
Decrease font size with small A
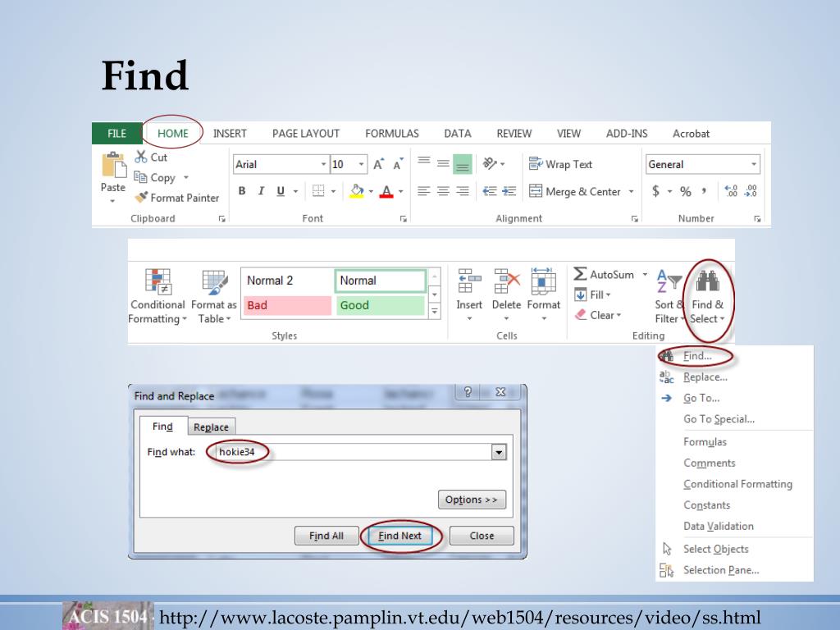tap(398, 164)
